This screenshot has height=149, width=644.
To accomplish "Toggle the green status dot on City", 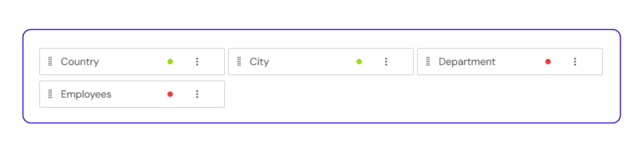I will (x=359, y=61).
